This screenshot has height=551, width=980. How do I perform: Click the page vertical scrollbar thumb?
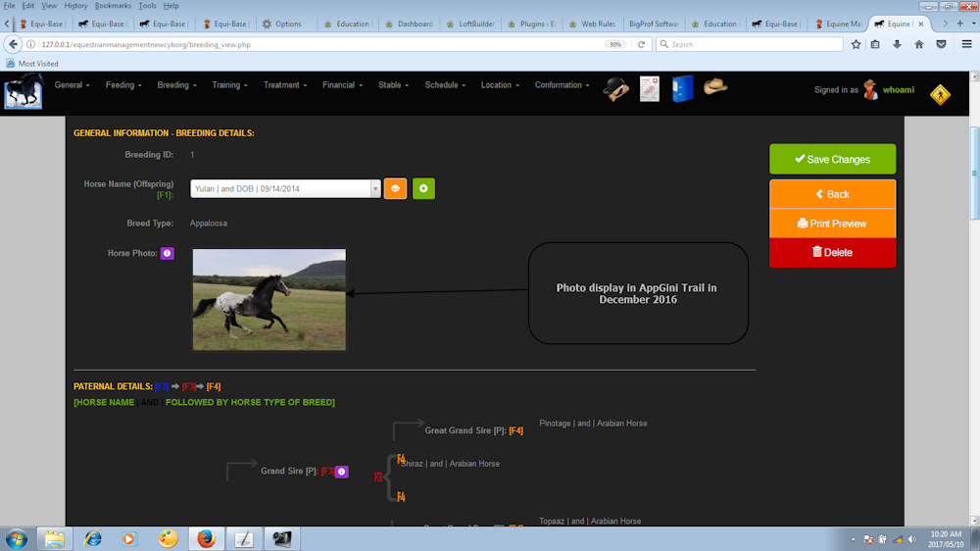974,174
